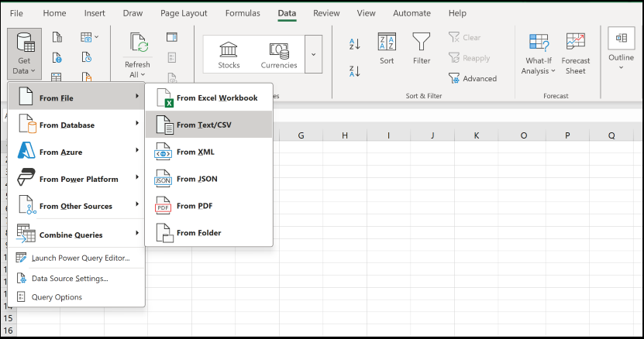This screenshot has height=339, width=644.
Task: Open the Page Layout tab
Action: (184, 13)
